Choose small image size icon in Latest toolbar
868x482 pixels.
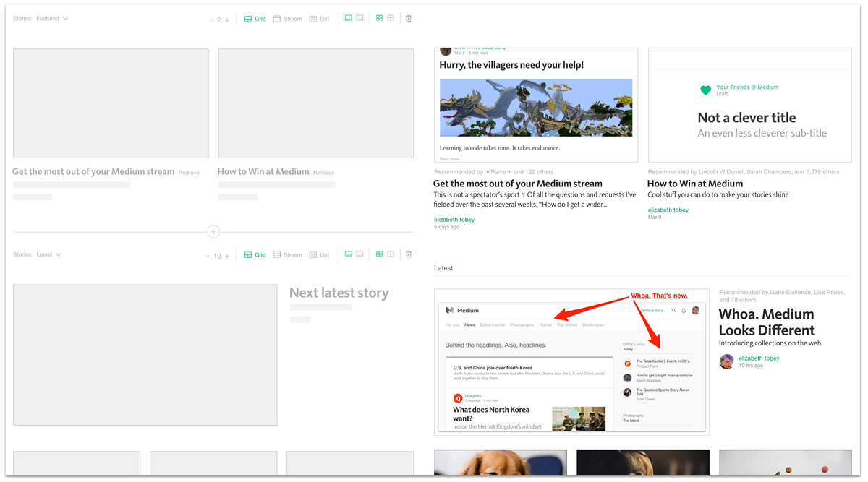click(359, 254)
